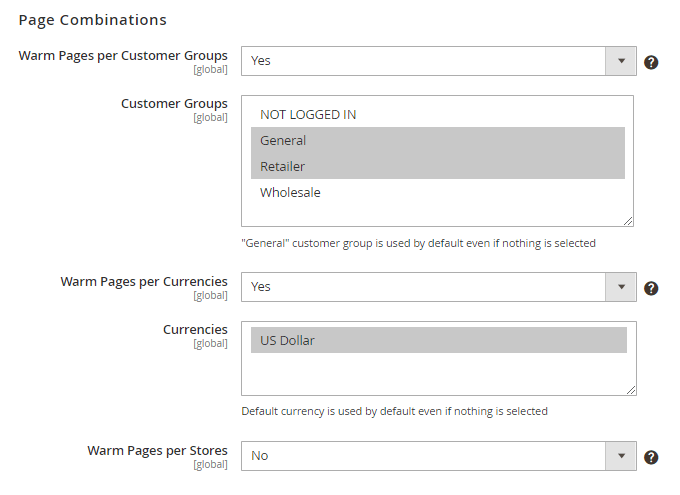The height and width of the screenshot is (495, 680).
Task: Expand the Warm Pages per Currencies dropdown arrow
Action: 621,287
